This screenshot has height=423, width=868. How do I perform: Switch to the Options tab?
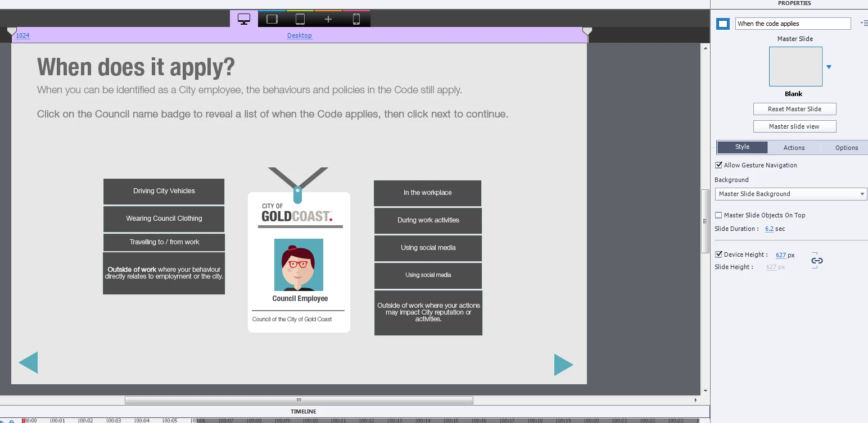(846, 148)
